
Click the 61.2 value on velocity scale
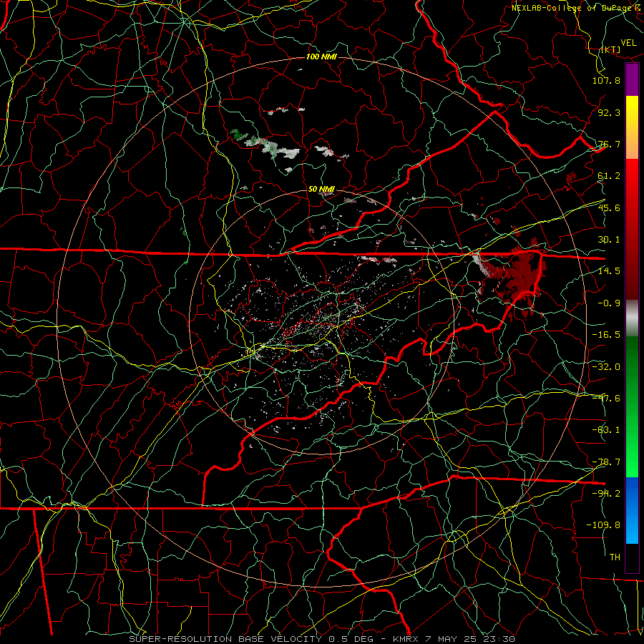coord(609,176)
